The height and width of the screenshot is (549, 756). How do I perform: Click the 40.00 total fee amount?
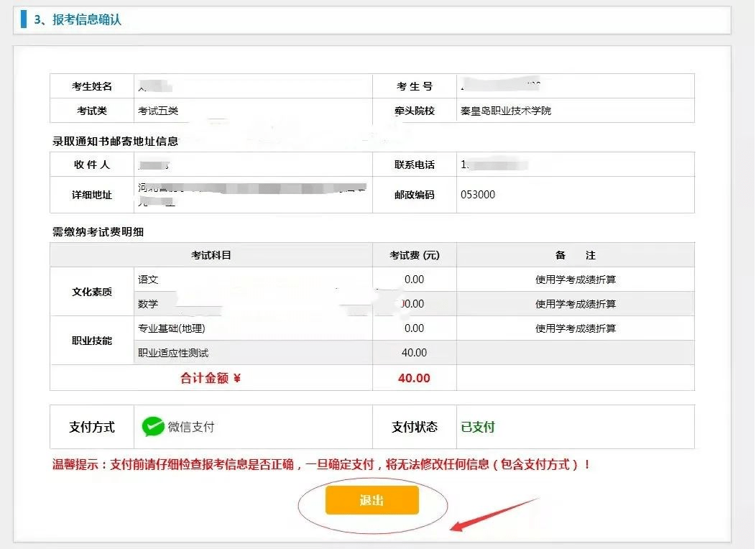415,377
